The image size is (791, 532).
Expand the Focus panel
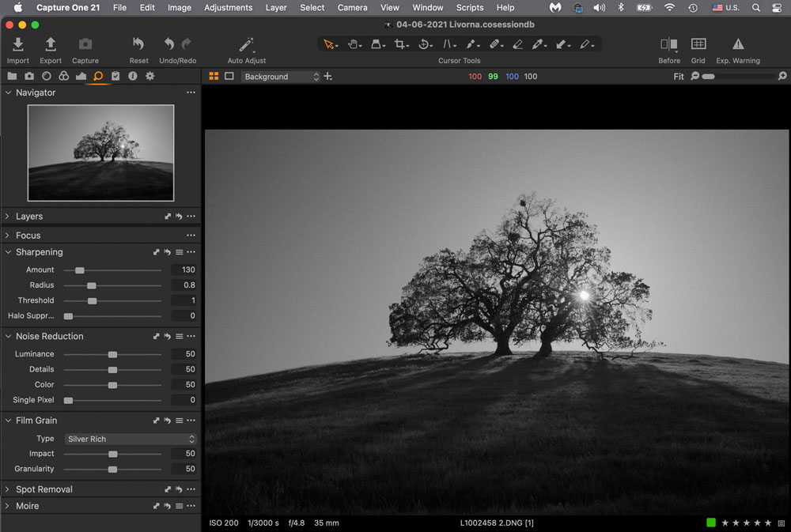coord(8,235)
